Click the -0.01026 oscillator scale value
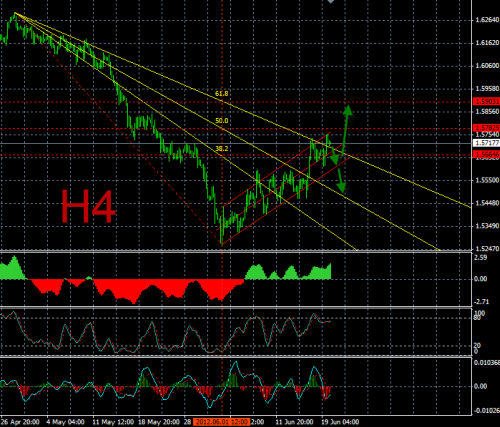 click(x=487, y=411)
